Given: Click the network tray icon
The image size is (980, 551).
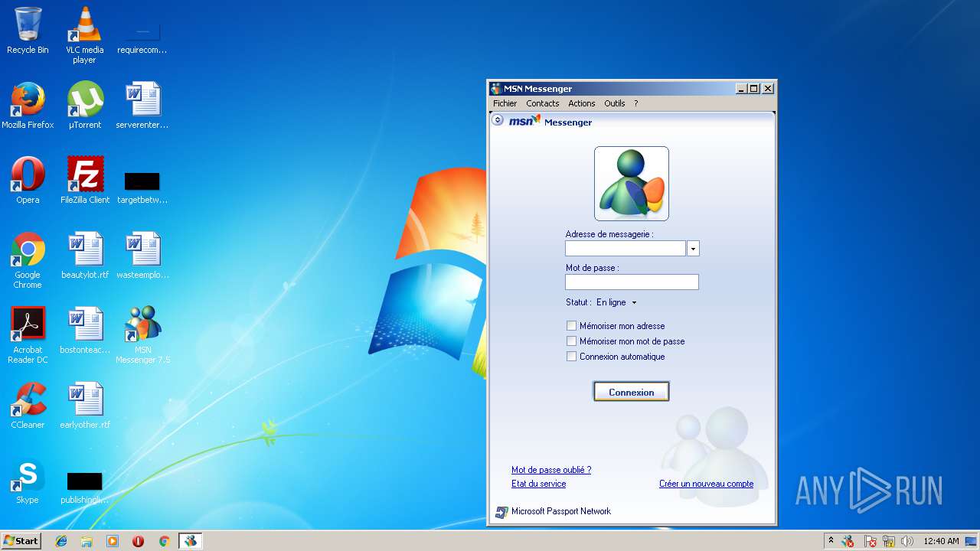Looking at the screenshot, I should tap(889, 541).
